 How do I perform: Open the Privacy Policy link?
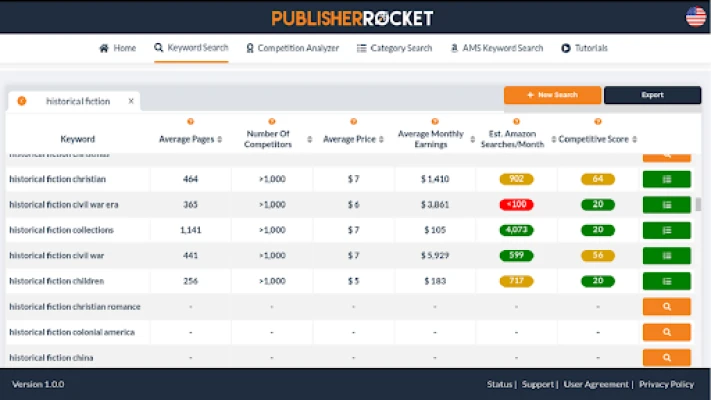coord(666,385)
